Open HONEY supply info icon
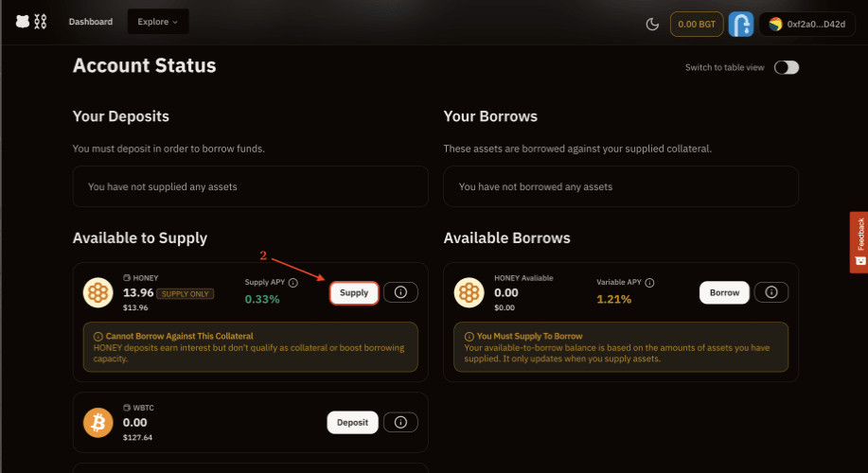This screenshot has height=473, width=868. click(x=400, y=293)
